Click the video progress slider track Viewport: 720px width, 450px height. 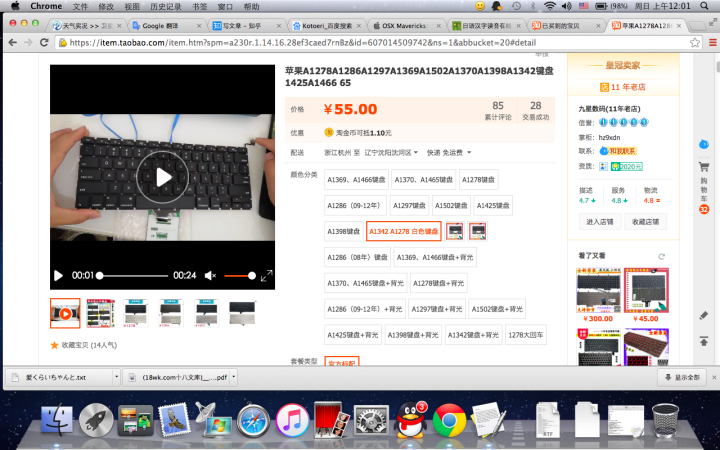(x=133, y=276)
